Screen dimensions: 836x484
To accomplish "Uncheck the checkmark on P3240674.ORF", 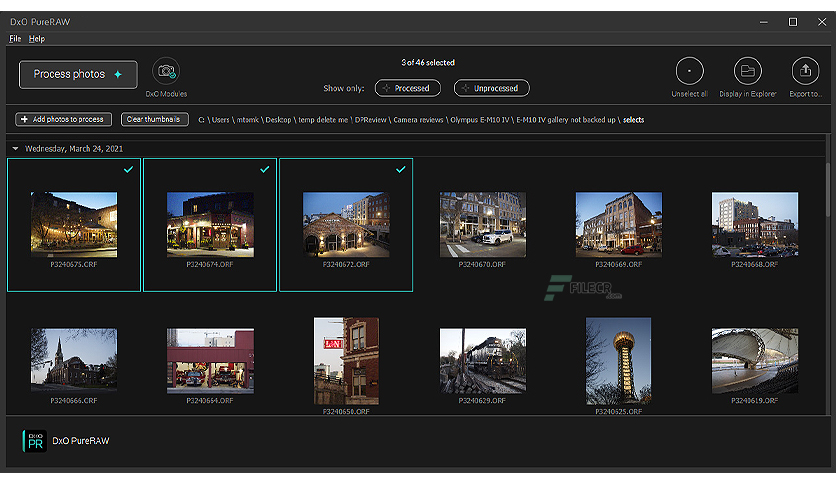I will 264,170.
